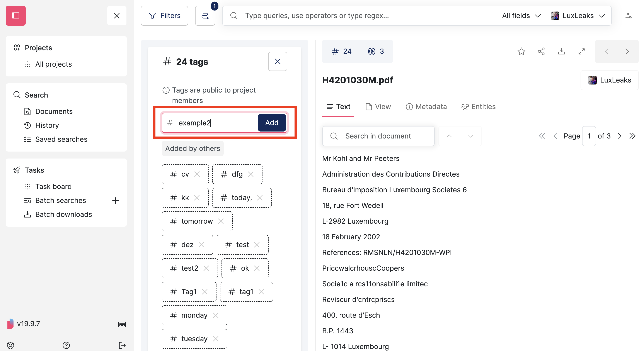The width and height of the screenshot is (644, 351).
Task: Open the search breadcrumb button with badge 1
Action: click(x=205, y=15)
